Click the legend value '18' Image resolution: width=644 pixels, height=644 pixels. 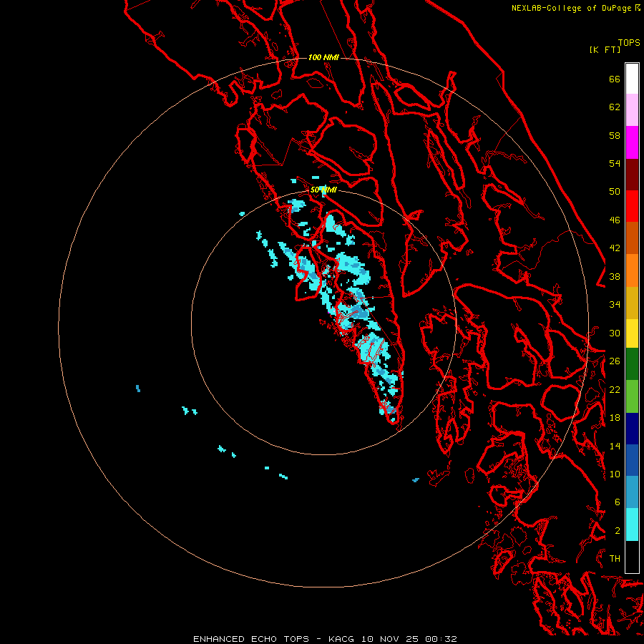point(615,418)
